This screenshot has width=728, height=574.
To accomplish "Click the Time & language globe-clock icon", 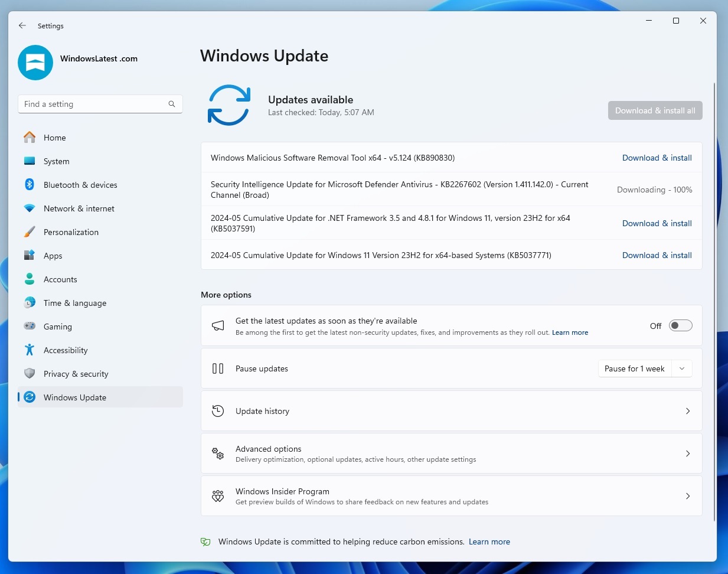I will 30,303.
